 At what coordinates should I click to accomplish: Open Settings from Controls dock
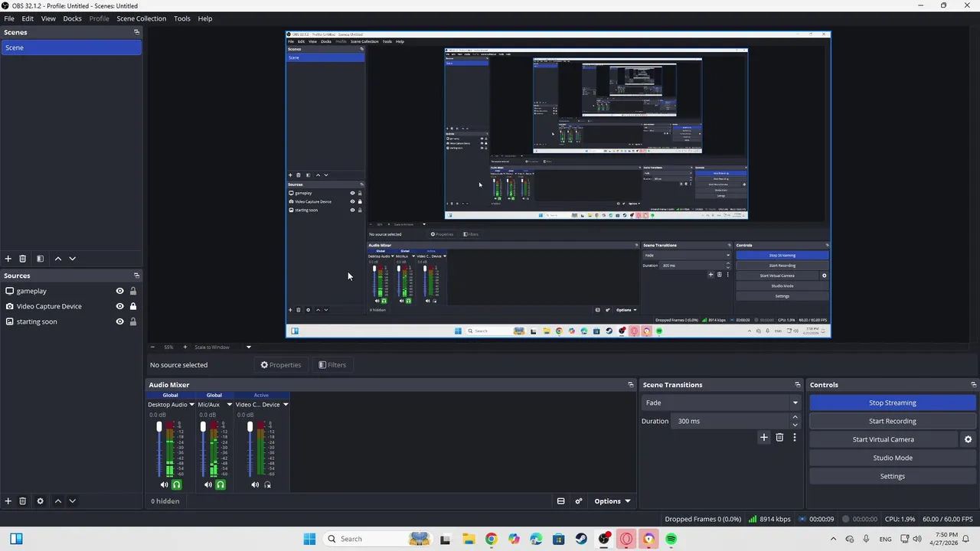[x=893, y=476]
